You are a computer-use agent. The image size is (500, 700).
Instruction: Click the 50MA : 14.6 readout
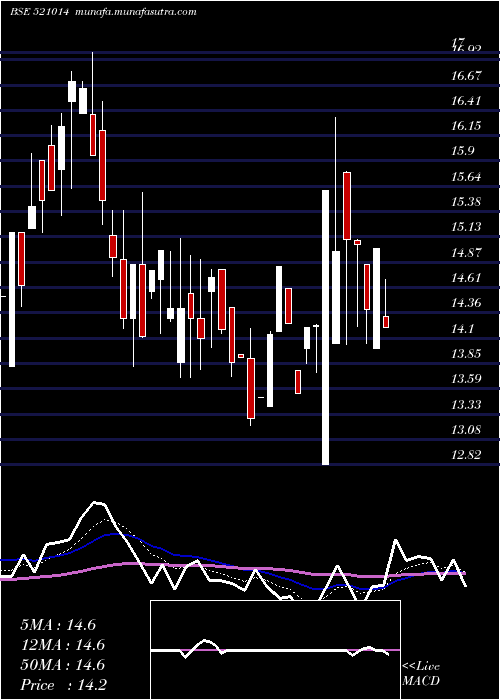(62, 665)
